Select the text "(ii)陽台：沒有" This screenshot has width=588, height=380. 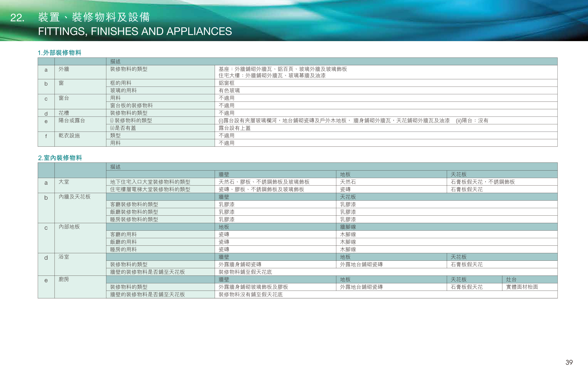(x=472, y=120)
